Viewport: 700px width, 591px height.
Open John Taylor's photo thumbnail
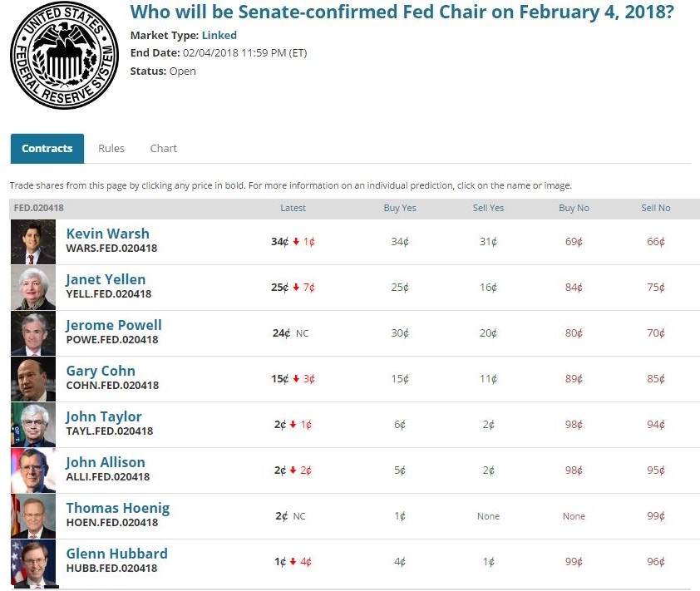33,425
